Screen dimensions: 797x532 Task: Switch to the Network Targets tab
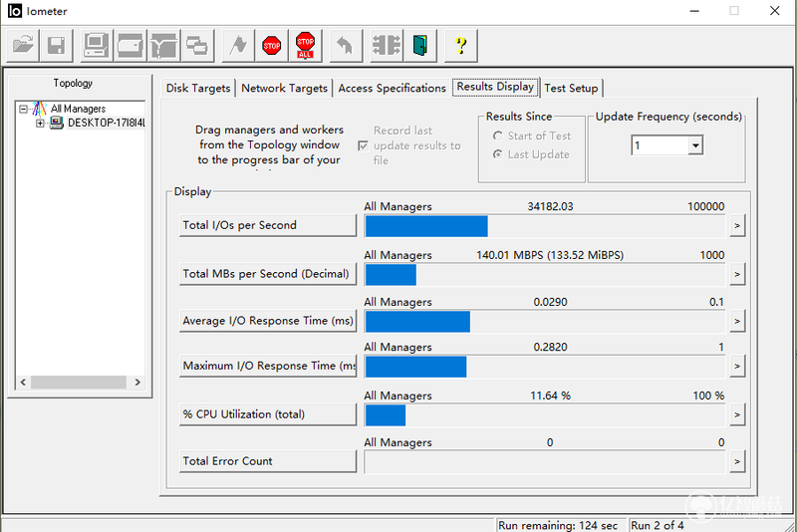click(x=284, y=88)
